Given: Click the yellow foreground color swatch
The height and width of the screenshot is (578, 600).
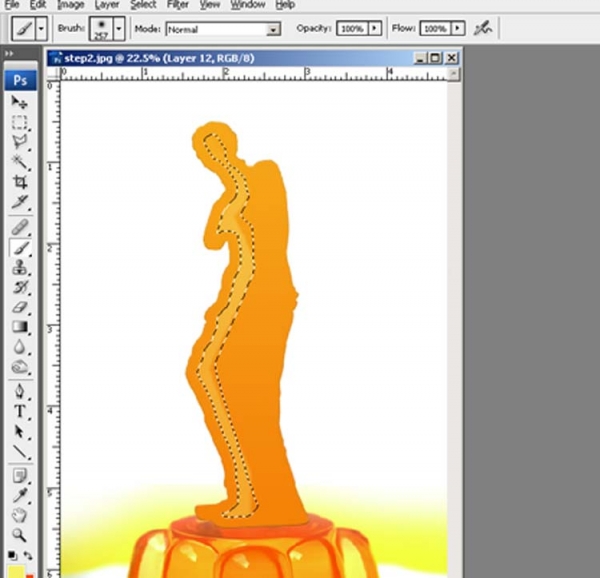Looking at the screenshot, I should coord(16,572).
